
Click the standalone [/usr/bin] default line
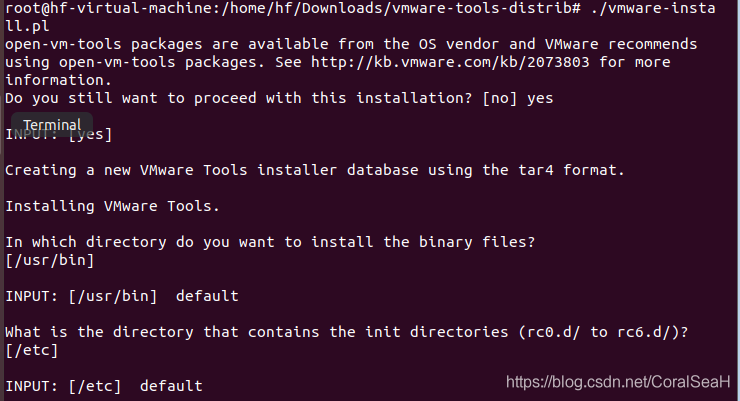click(x=50, y=260)
